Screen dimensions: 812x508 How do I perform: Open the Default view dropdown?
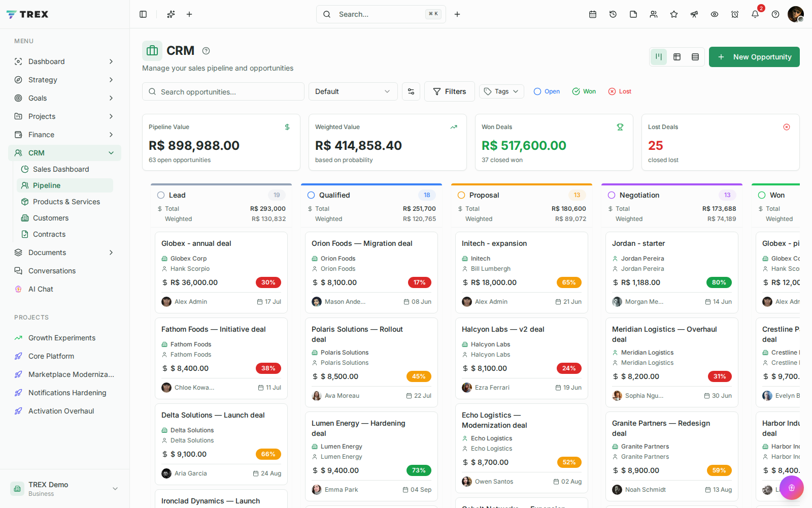click(x=353, y=91)
